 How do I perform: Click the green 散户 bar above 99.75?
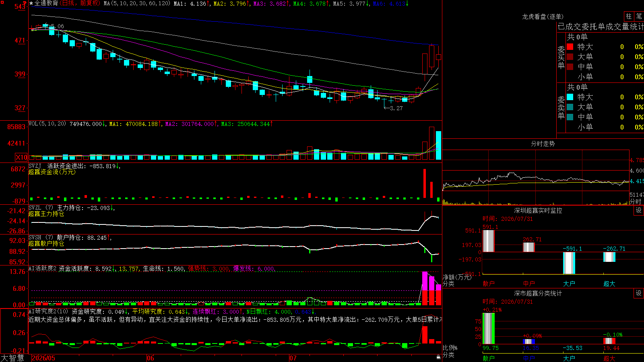coord(489,329)
